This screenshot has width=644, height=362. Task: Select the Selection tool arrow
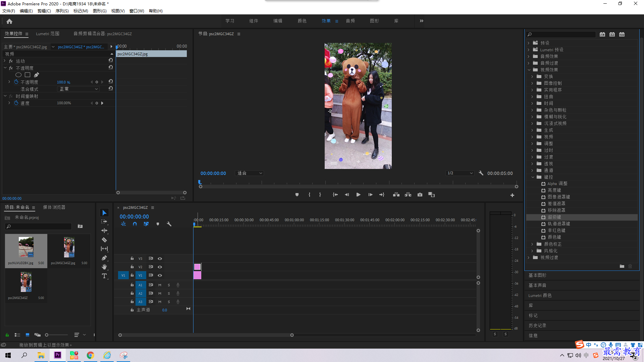[x=104, y=213]
